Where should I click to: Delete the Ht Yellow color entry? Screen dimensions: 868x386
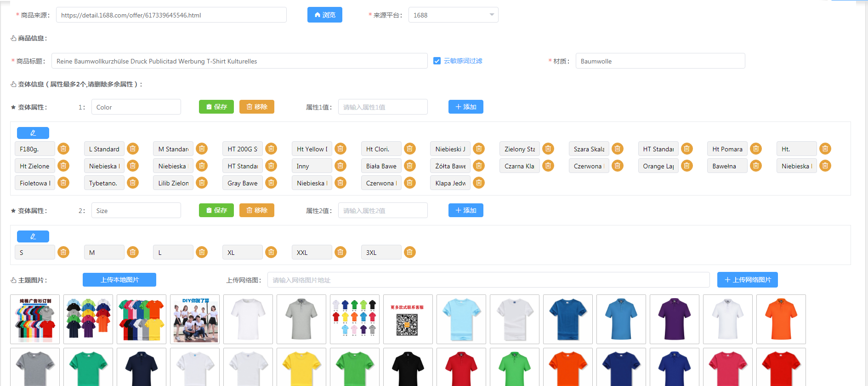coord(340,149)
